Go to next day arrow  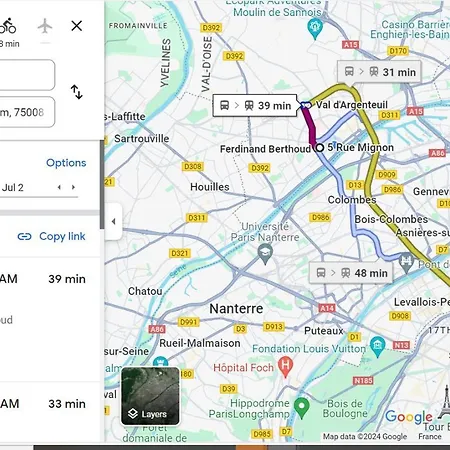(73, 187)
